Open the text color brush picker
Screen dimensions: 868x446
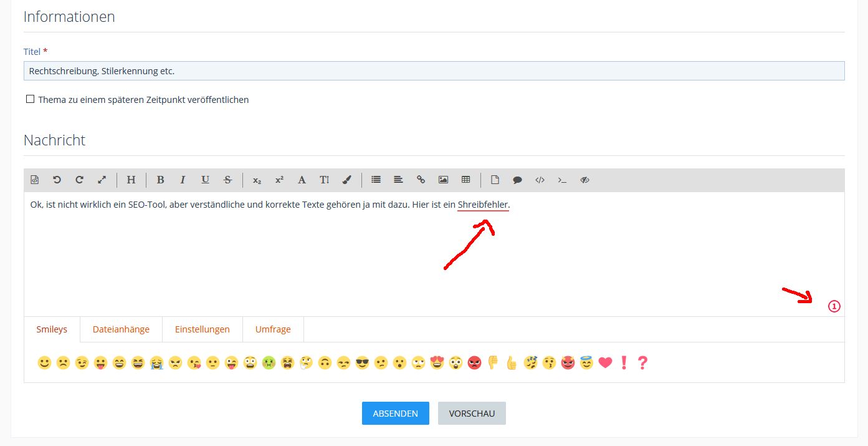click(347, 180)
